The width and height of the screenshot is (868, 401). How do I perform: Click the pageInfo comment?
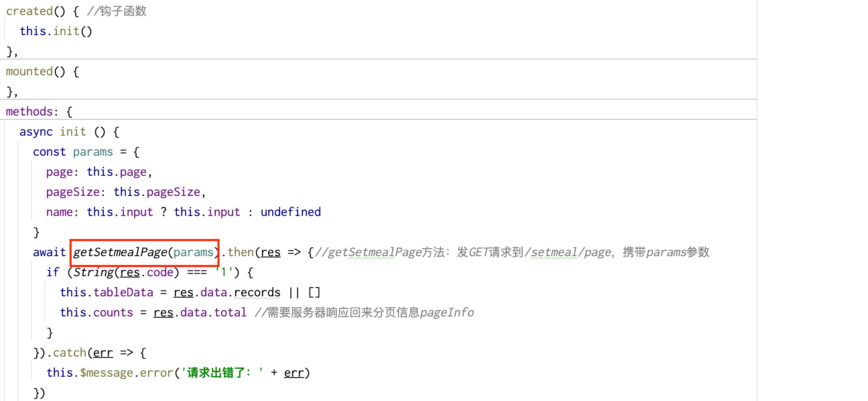[x=364, y=313]
